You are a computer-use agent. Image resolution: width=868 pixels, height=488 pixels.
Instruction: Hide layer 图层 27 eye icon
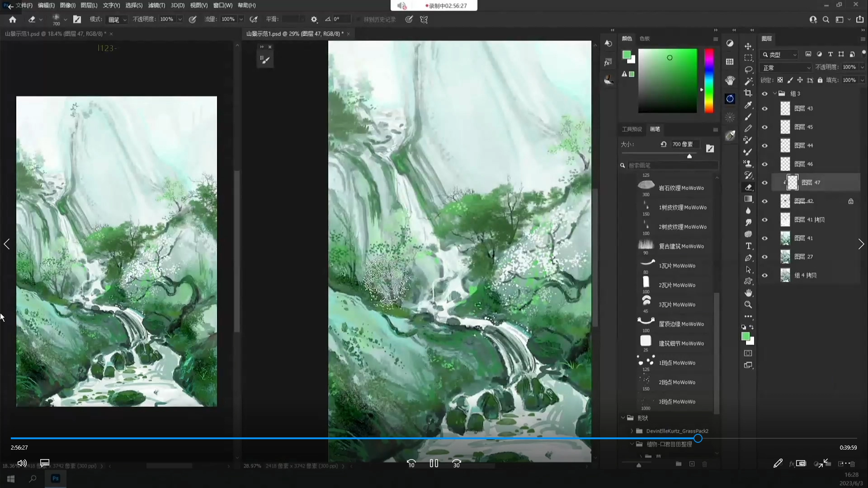(x=764, y=257)
